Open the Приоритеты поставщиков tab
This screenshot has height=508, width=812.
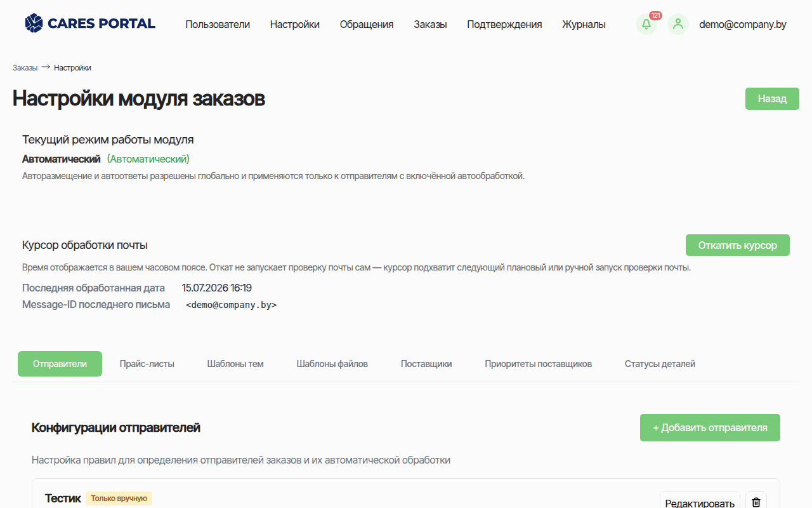(x=539, y=364)
